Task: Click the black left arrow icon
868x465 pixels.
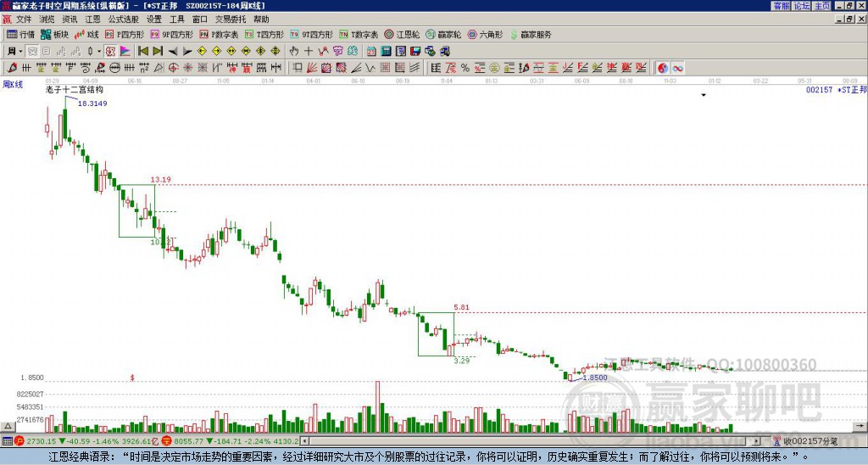Action: (173, 51)
